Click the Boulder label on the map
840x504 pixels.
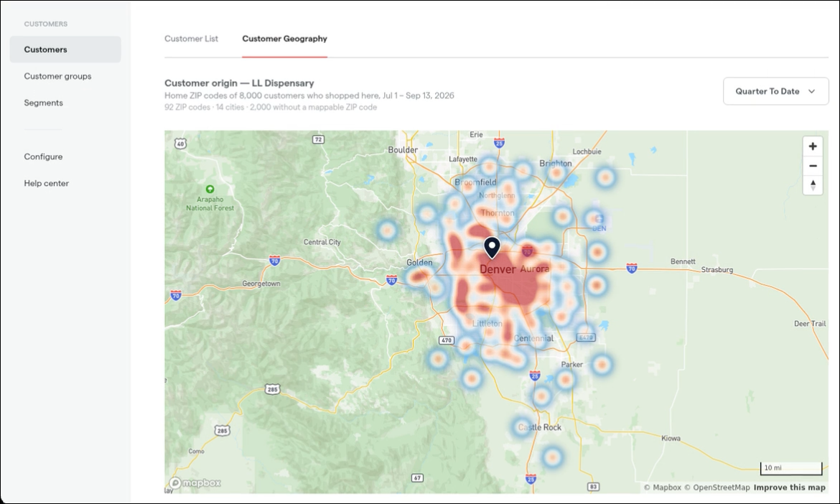[x=403, y=150]
